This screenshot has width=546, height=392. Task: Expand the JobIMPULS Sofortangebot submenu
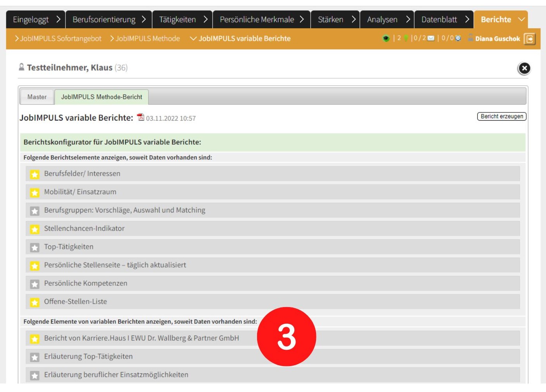tap(58, 39)
